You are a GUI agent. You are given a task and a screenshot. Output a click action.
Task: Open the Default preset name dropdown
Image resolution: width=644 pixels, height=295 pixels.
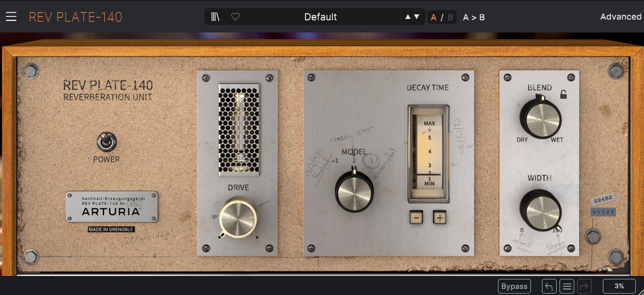click(x=320, y=17)
